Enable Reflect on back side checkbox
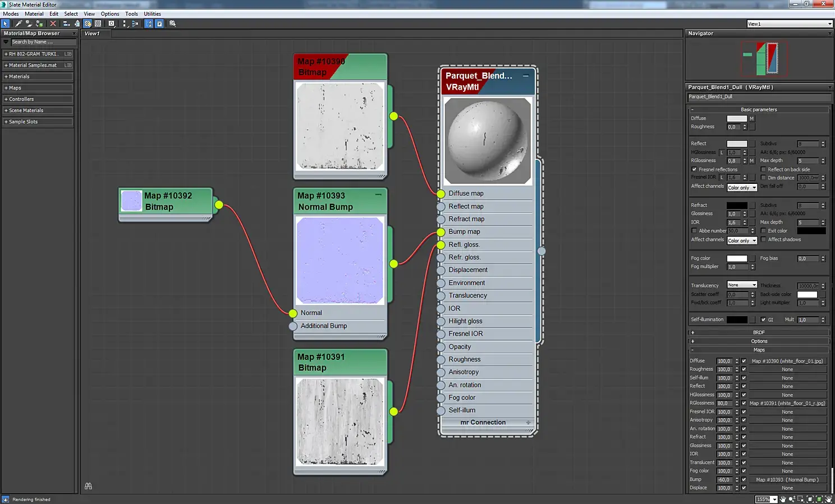835x504 pixels. point(763,169)
